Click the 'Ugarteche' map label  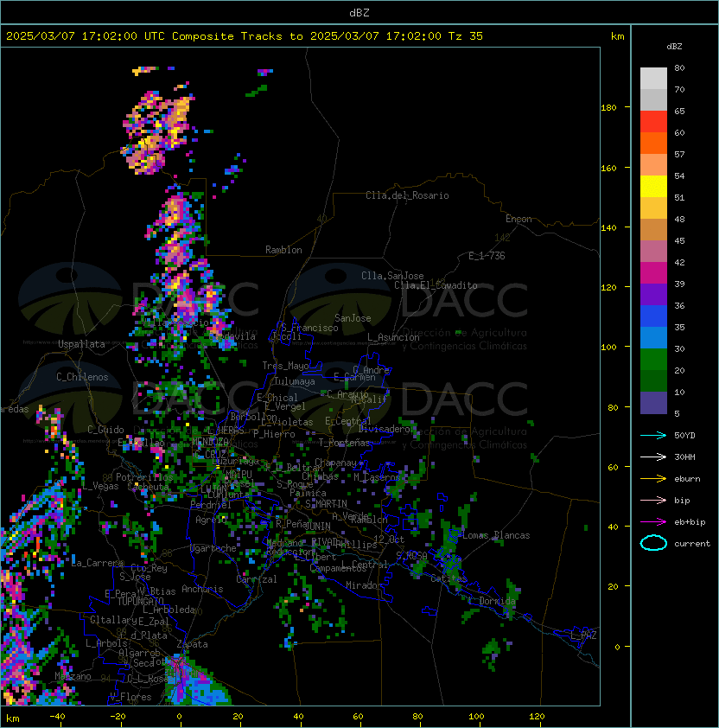[213, 548]
